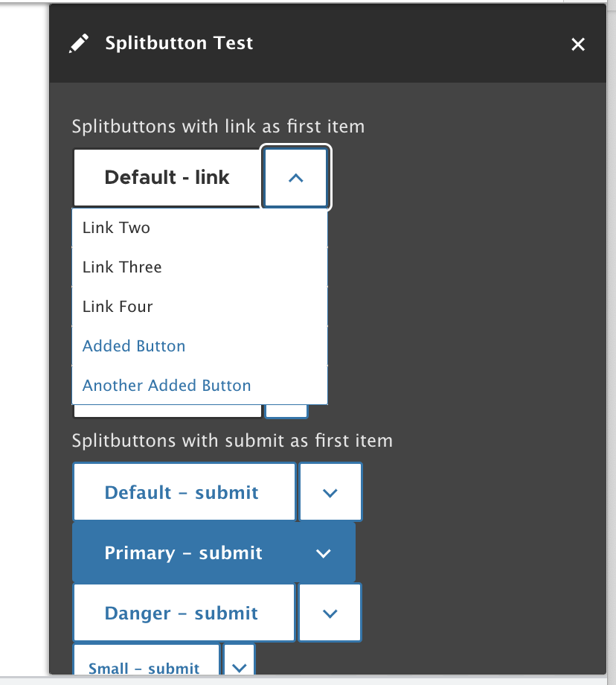This screenshot has width=616, height=685.
Task: Expand the Danger - submit chevron toggle
Action: click(330, 614)
